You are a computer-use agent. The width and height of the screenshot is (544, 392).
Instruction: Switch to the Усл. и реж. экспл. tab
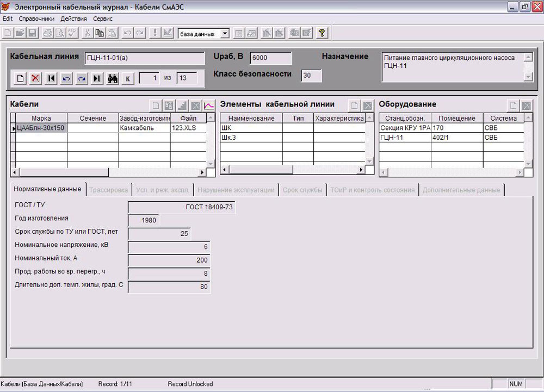(x=162, y=190)
